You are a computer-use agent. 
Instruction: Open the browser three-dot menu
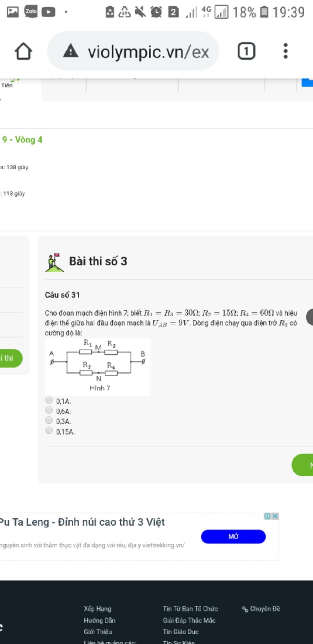point(285,51)
